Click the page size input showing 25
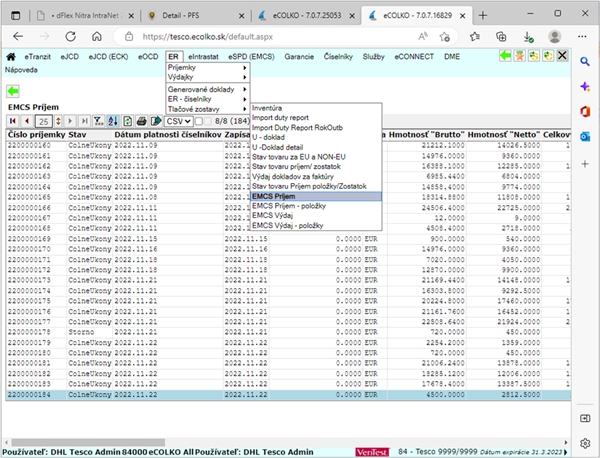This screenshot has height=458, width=600. coord(44,121)
